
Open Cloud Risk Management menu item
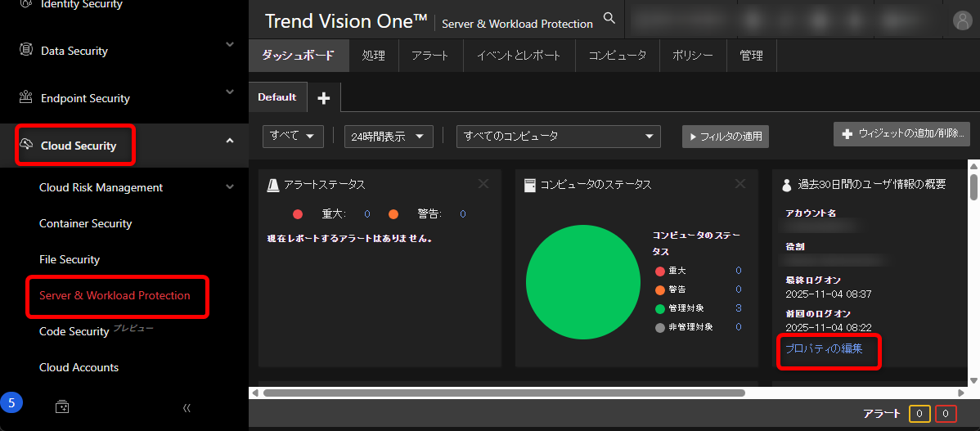(x=101, y=187)
